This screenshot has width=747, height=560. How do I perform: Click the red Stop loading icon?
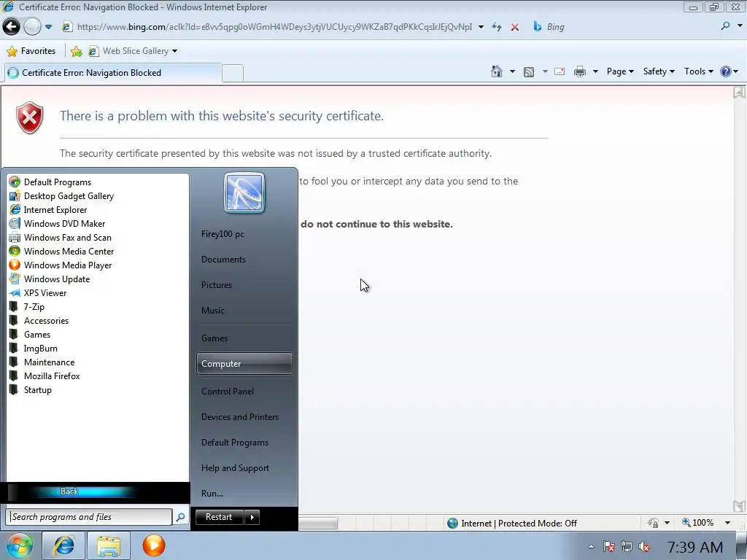[515, 27]
